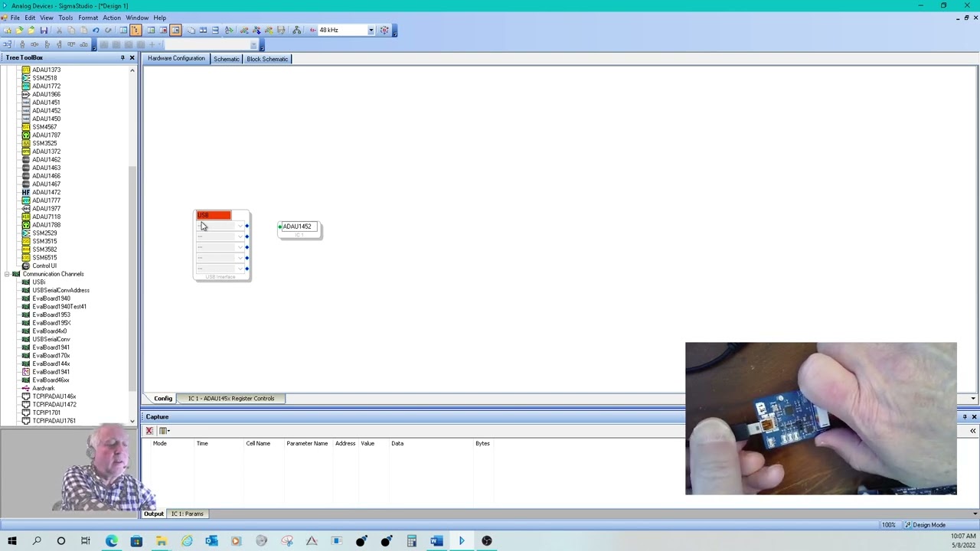Click the red X icon in Capture panel

[149, 431]
